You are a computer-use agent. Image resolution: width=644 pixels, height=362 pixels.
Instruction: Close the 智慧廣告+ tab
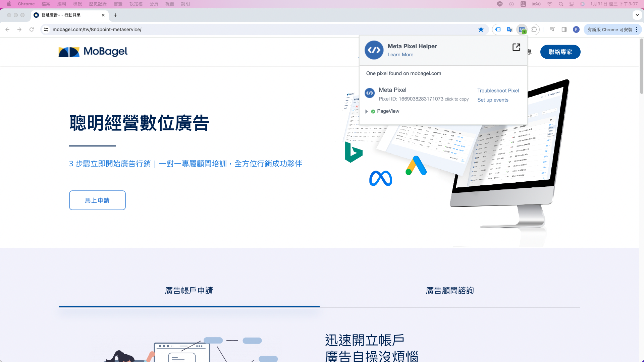point(103,15)
